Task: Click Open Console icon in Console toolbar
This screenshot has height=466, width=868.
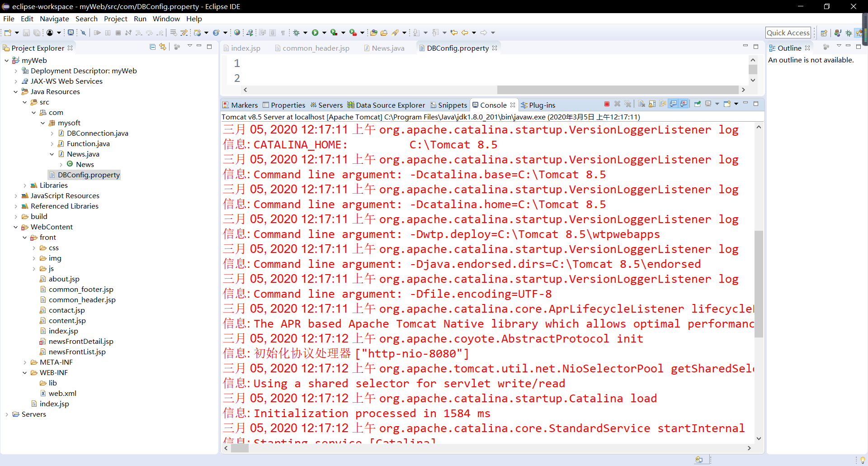Action: click(x=727, y=104)
